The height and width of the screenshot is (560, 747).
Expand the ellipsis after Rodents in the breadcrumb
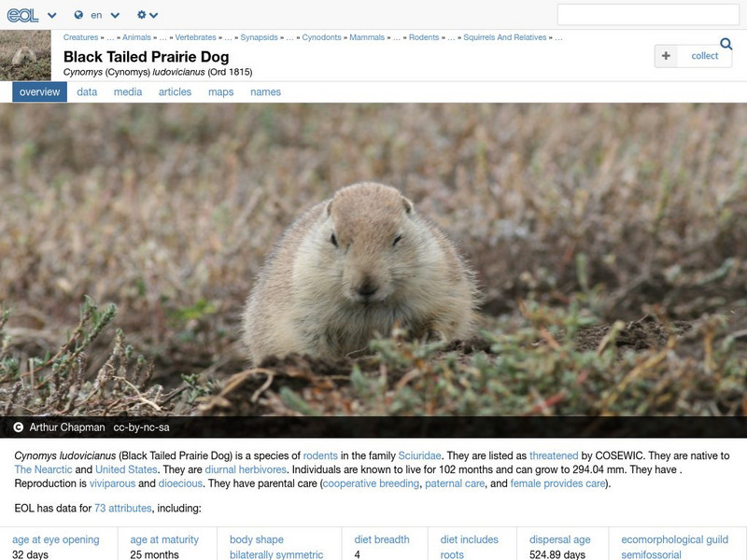[x=452, y=37]
